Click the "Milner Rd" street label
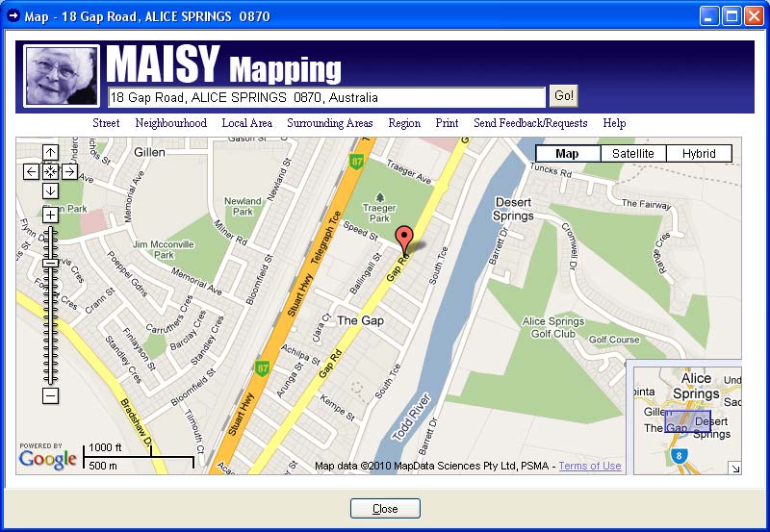 230,232
